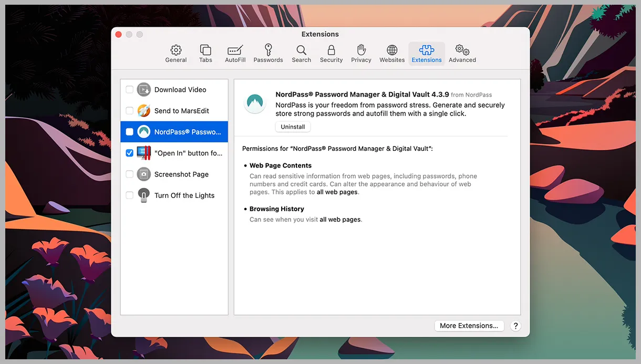Open AutoFill preferences
This screenshot has width=641, height=364.
[235, 54]
